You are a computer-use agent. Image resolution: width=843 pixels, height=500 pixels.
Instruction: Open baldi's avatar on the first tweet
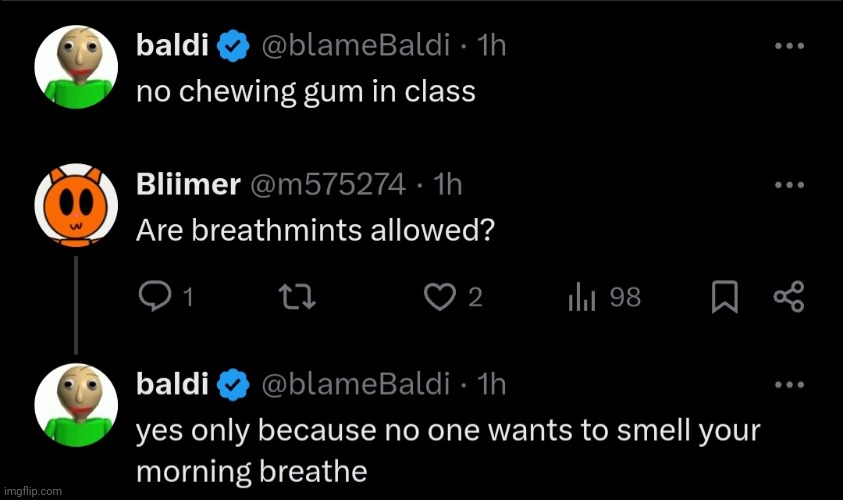pyautogui.click(x=76, y=67)
